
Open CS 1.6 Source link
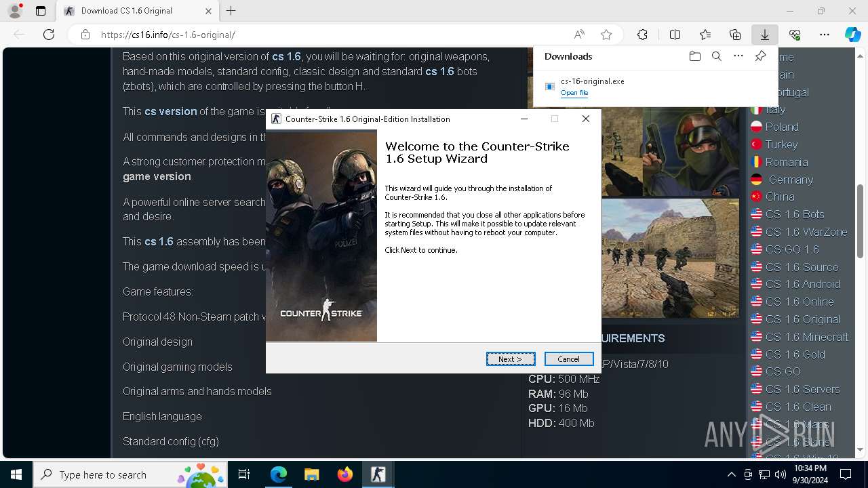click(x=802, y=267)
